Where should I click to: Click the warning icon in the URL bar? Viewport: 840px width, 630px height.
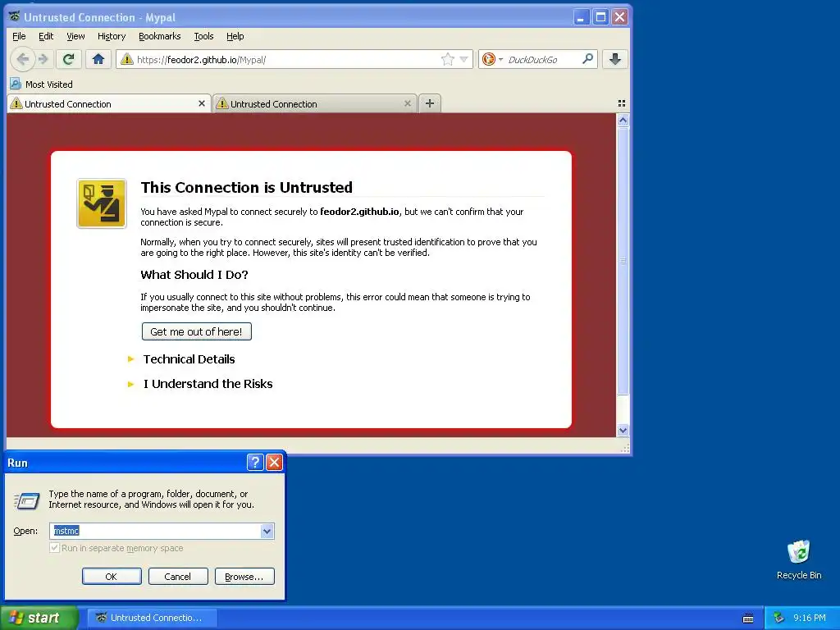(127, 59)
